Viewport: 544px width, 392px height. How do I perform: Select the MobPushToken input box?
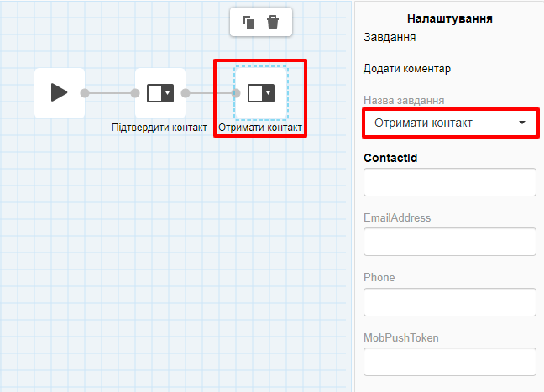click(x=449, y=362)
